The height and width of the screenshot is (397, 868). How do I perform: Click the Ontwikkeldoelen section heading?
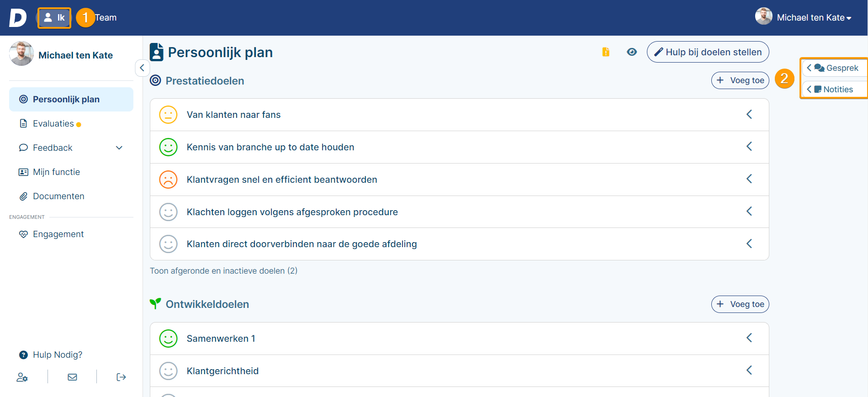207,304
